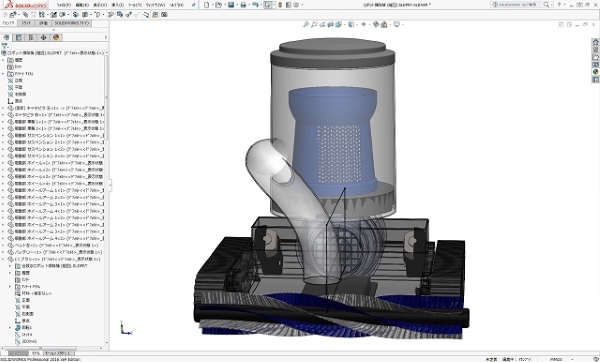Pin the menu bar with the pushpin
This screenshot has width=600, height=362.
tap(194, 5)
